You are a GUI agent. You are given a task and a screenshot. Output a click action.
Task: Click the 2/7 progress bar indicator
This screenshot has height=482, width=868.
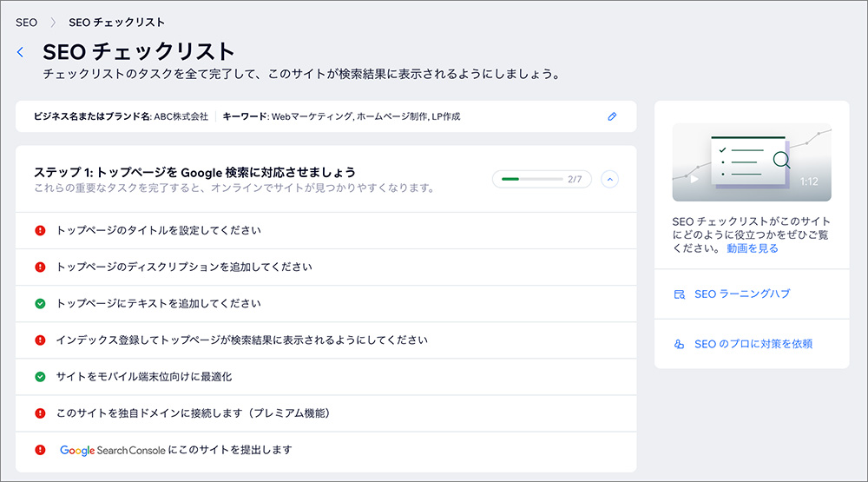pos(542,180)
